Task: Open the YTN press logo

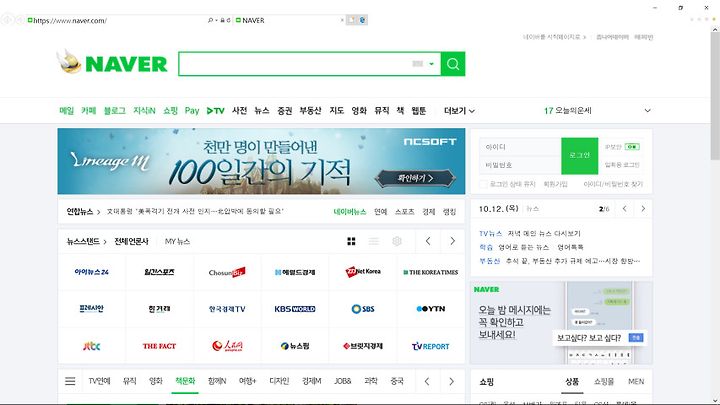Action: (x=431, y=309)
